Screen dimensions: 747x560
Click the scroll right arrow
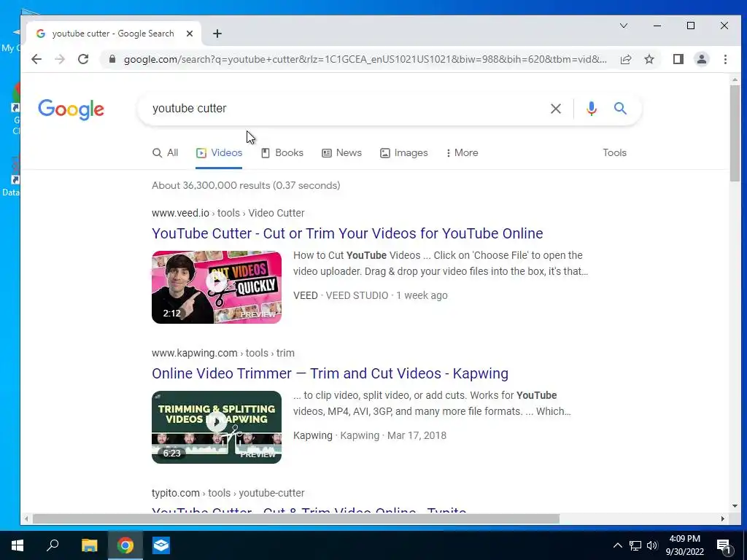(x=723, y=518)
